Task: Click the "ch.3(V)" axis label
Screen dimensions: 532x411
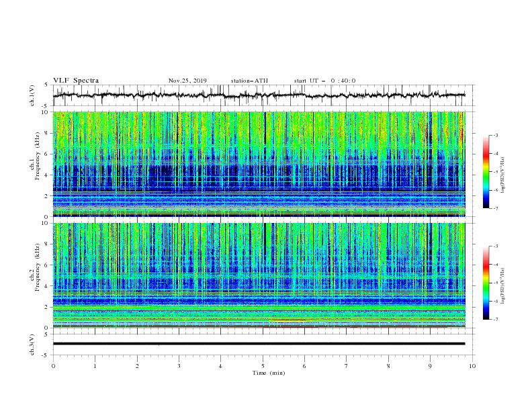Action: click(32, 345)
